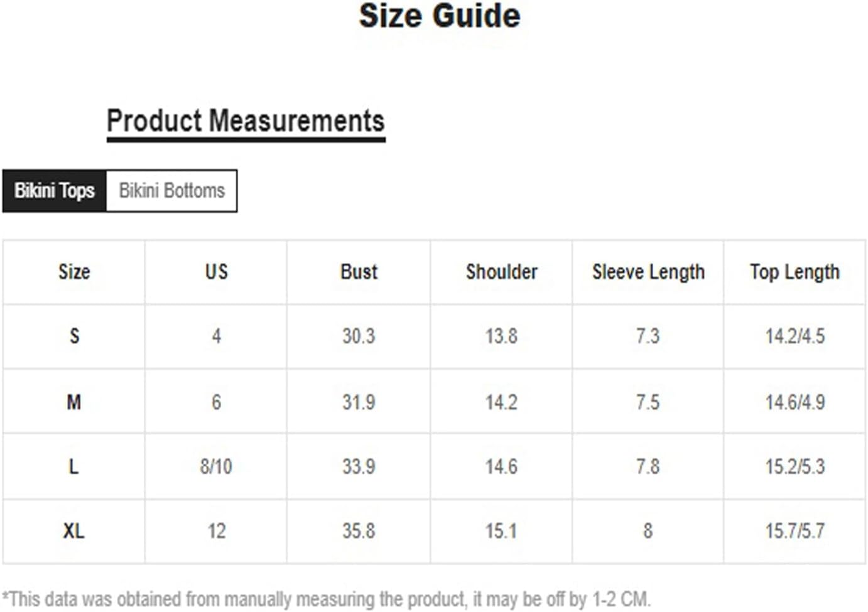Click the 8/10 US size cell
The height and width of the screenshot is (612, 868).
point(216,466)
